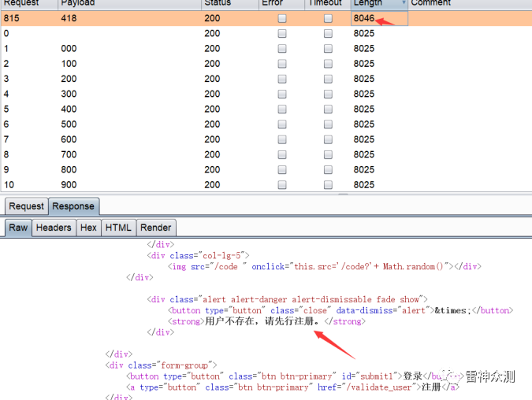Click the Comment column header
The width and height of the screenshot is (532, 400).
coord(431,3)
